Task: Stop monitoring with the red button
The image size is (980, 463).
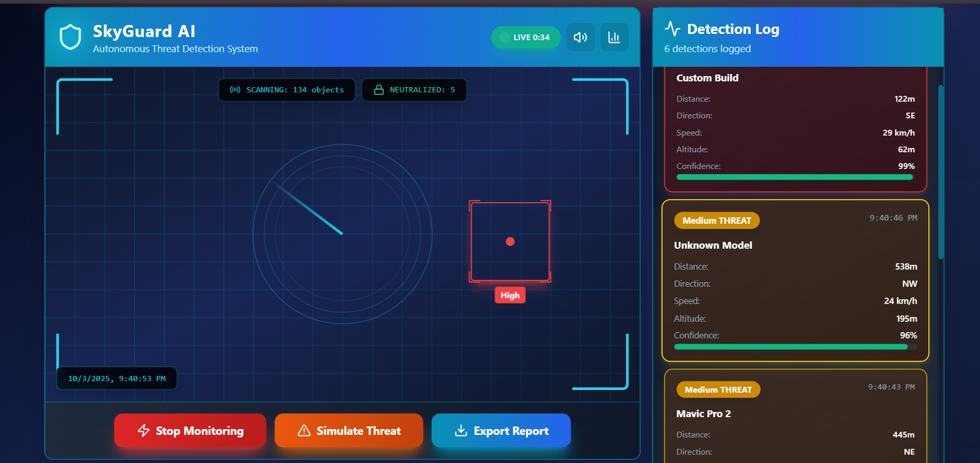Action: pos(190,431)
